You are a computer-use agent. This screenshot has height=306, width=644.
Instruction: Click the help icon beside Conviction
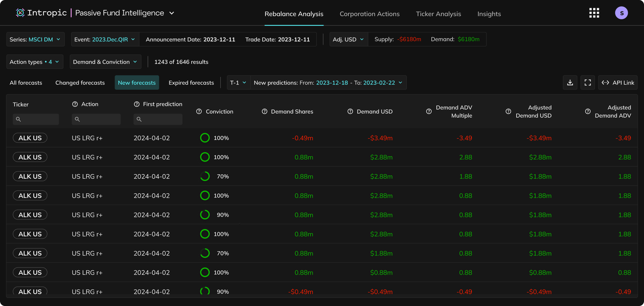pos(199,111)
